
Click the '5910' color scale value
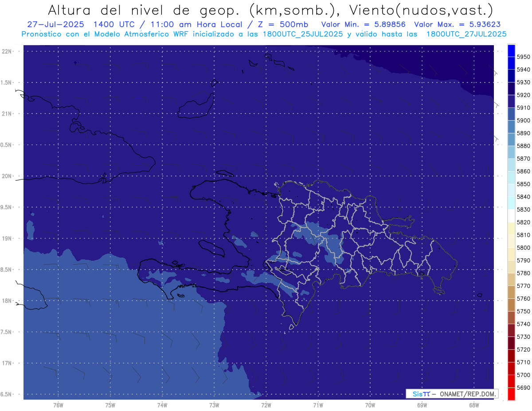point(524,108)
